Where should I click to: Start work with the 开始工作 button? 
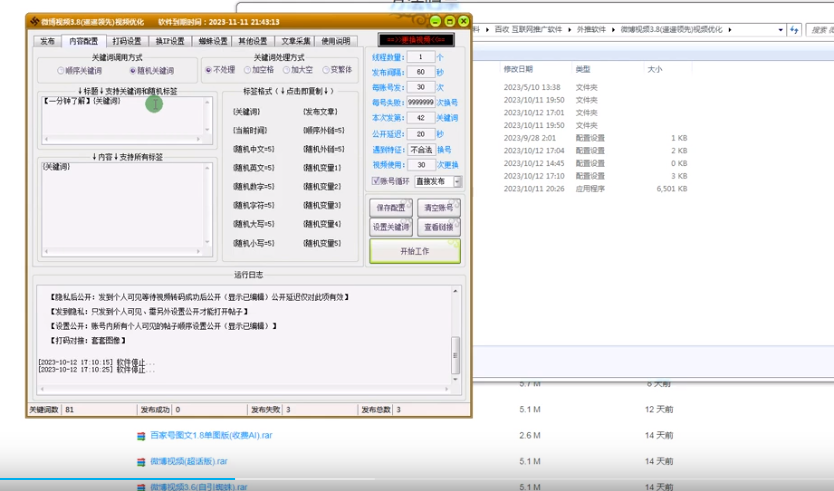[x=415, y=251]
